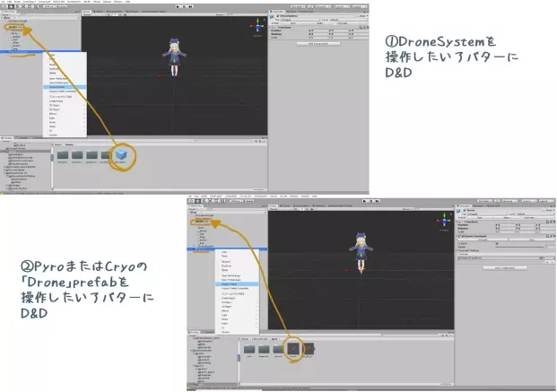
Task: Toggle 2D mode in lower Scene toolbar
Action: click(297, 209)
